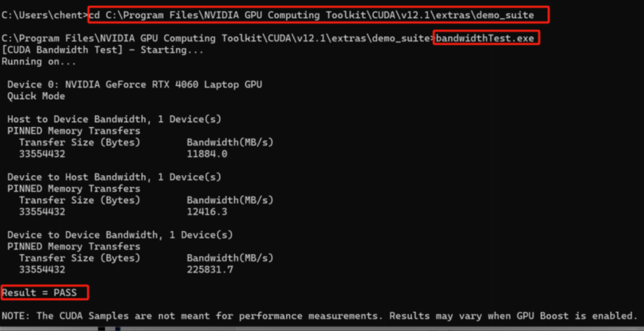Click the bandwidth value 12416.3
The width and height of the screenshot is (644, 331).
pyautogui.click(x=207, y=212)
